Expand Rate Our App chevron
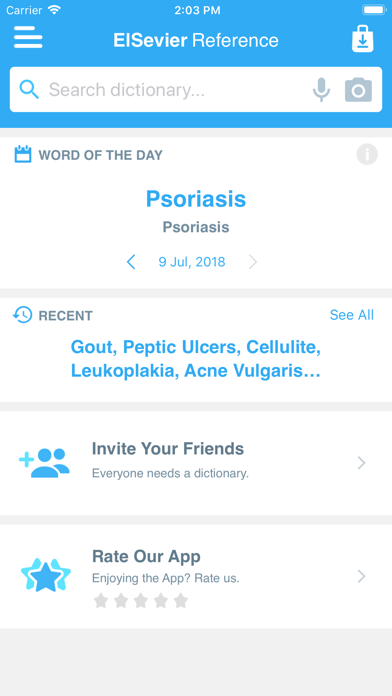Screen dimensions: 392x696 [362, 577]
